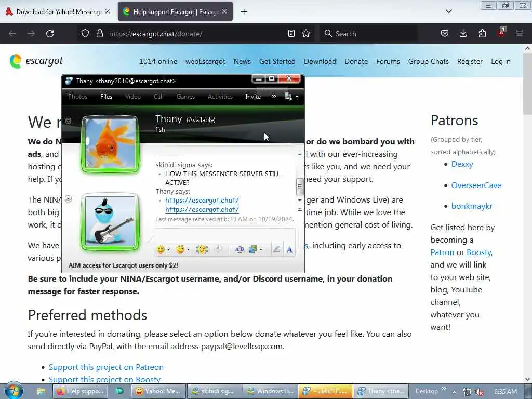This screenshot has width=532, height=399.
Task: Open the bonkmaykr patron link
Action: pos(472,206)
